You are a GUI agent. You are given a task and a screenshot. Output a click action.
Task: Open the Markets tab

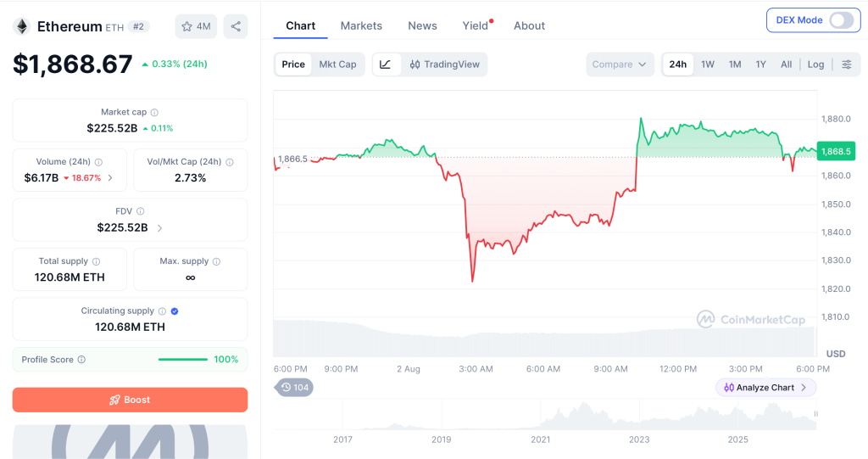(x=361, y=25)
